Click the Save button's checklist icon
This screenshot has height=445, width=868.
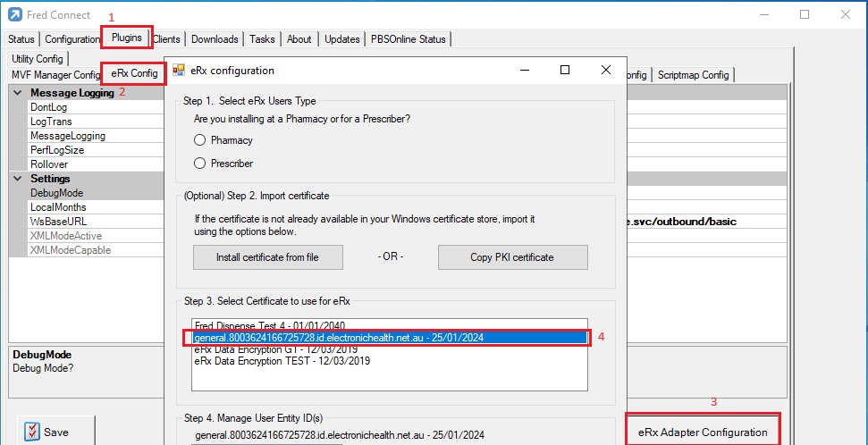tap(31, 432)
